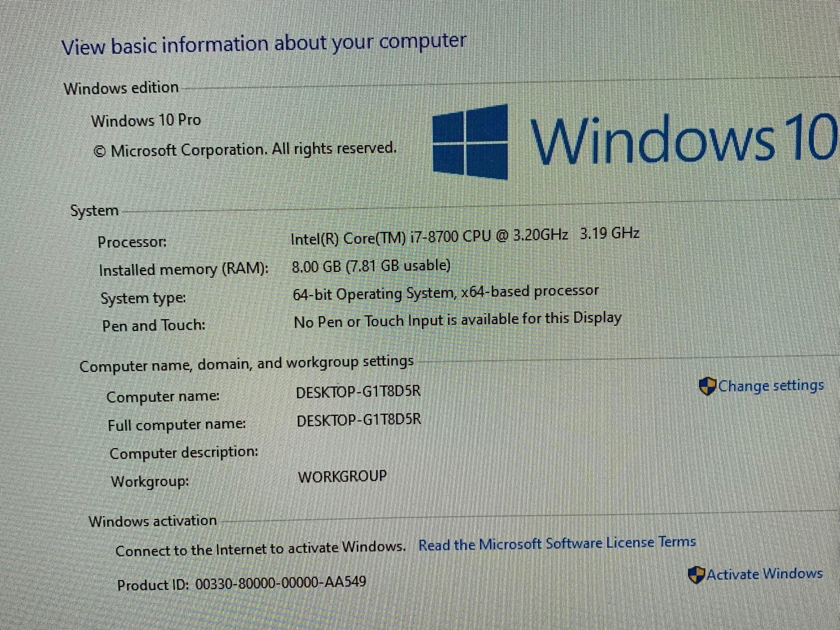The image size is (840, 630).
Task: Click the shield icon beside Change settings
Action: [707, 386]
